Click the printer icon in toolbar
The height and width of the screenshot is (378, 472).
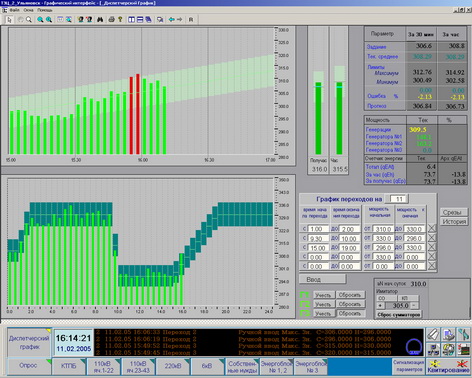pos(112,20)
